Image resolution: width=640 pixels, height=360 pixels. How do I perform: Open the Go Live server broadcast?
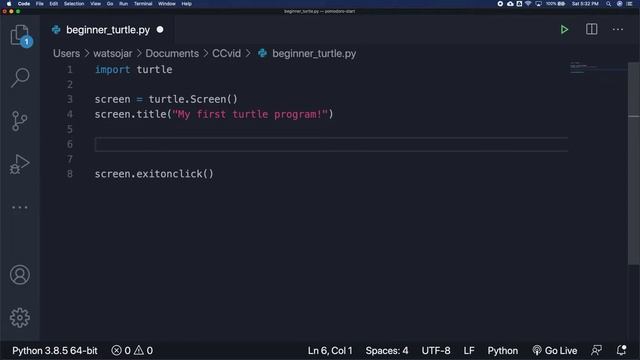[x=554, y=351]
